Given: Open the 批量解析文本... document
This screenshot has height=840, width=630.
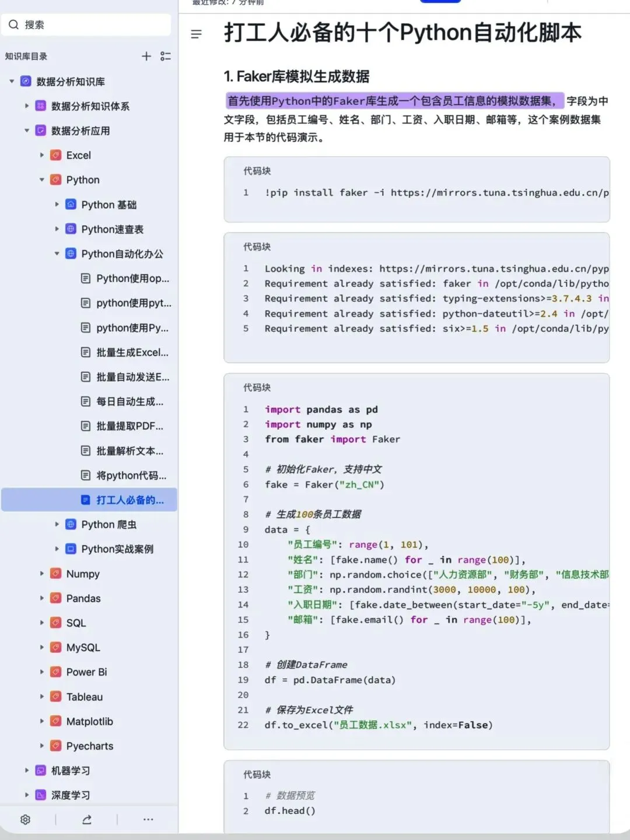Looking at the screenshot, I should [x=130, y=451].
